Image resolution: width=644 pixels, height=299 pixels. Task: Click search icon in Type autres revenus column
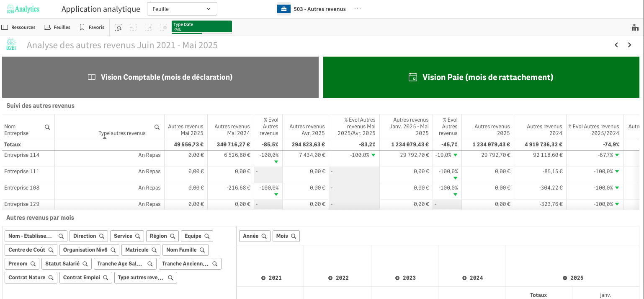click(157, 127)
